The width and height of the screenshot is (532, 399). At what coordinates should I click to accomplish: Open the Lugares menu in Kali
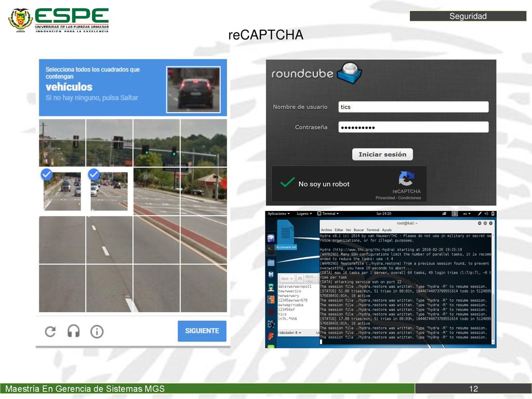tap(304, 214)
